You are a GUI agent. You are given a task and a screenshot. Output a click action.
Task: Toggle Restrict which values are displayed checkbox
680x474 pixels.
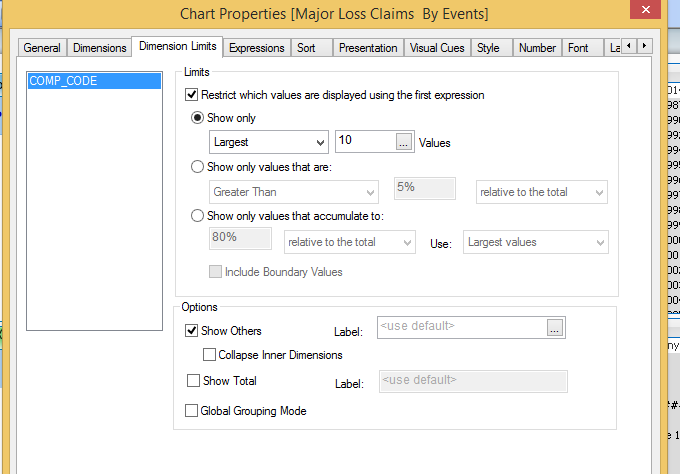click(x=192, y=95)
